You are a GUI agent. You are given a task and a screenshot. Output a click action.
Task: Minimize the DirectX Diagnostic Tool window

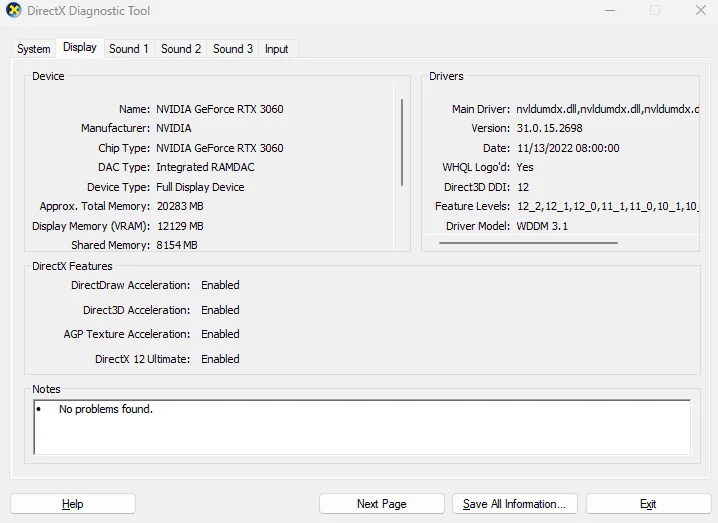pos(610,10)
